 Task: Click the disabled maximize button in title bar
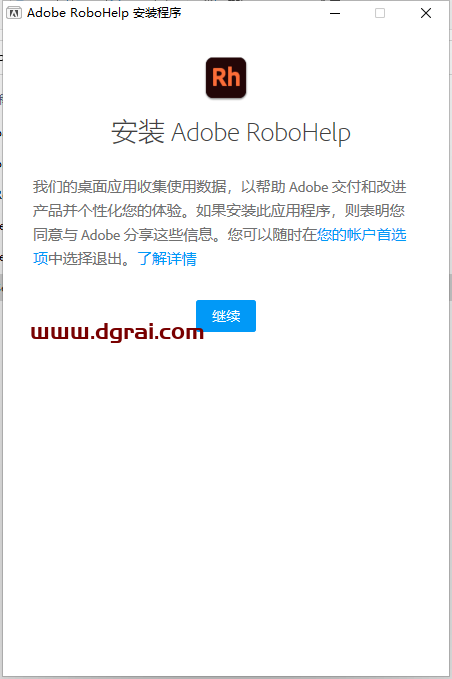click(x=380, y=13)
